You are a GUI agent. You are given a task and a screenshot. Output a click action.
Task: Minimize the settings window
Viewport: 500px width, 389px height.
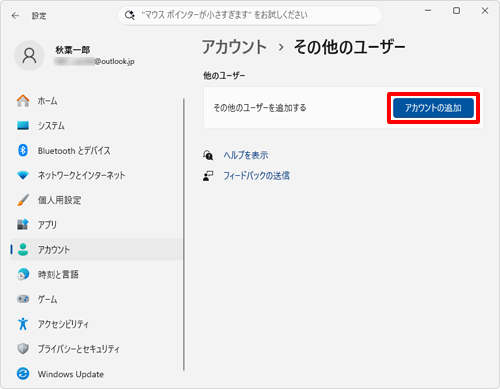428,11
